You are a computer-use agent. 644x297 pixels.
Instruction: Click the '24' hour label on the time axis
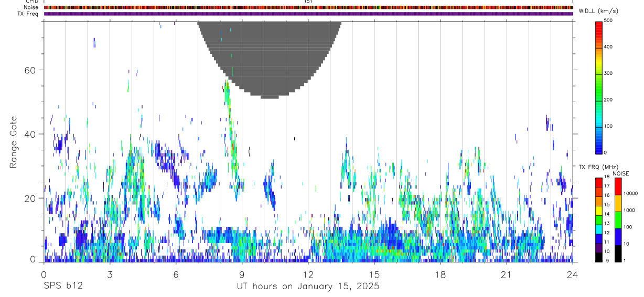(x=573, y=274)
